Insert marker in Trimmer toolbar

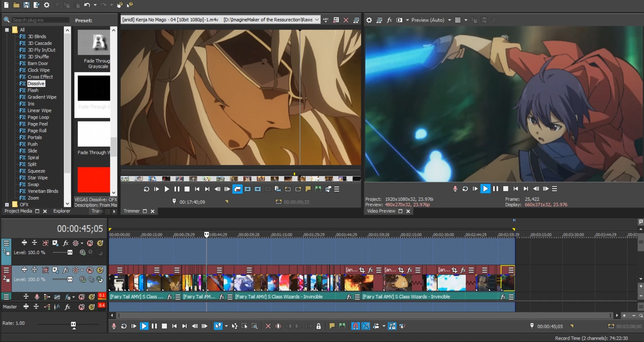point(308,189)
